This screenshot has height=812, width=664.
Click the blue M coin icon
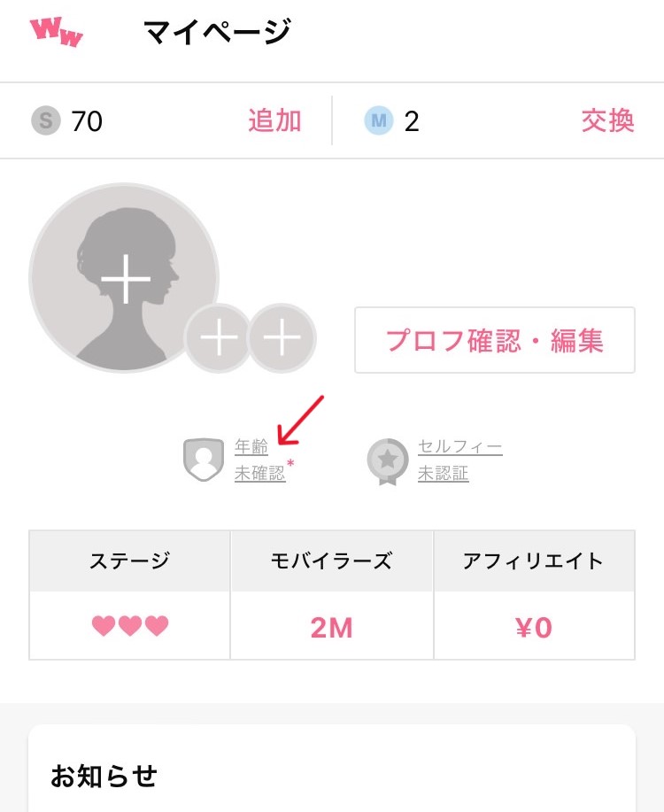pyautogui.click(x=378, y=120)
